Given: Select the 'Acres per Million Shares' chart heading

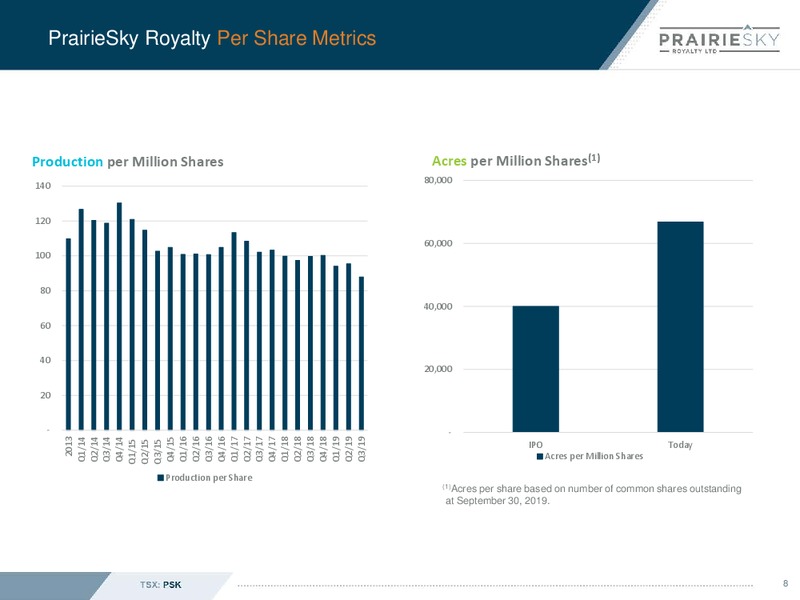Looking at the screenshot, I should tap(516, 160).
